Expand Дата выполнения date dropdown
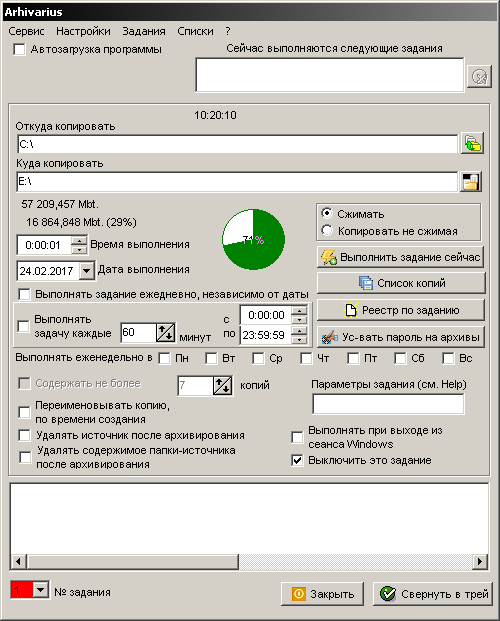This screenshot has height=621, width=500. point(86,271)
